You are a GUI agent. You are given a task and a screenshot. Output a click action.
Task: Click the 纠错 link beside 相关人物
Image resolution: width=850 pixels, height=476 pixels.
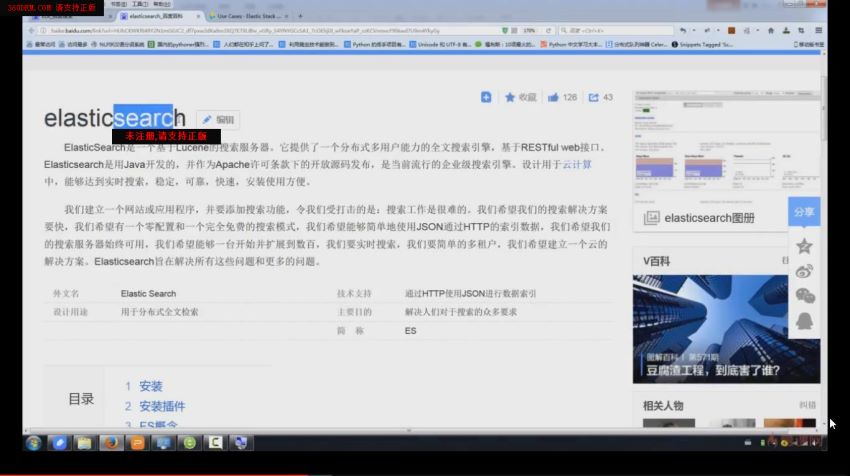pos(808,405)
